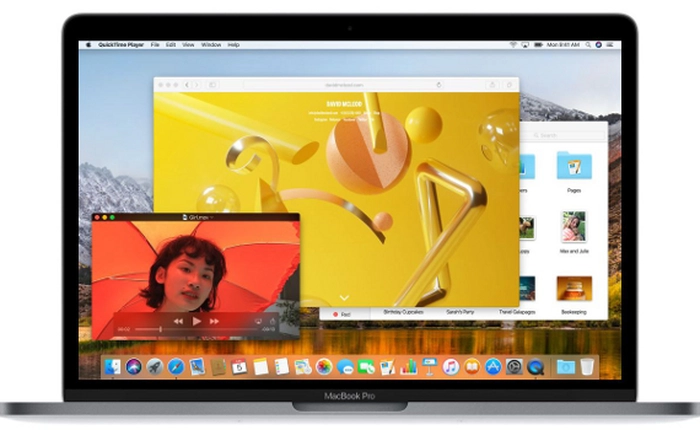This screenshot has width=700, height=430.
Task: Select the Pages folder in Finder
Action: pyautogui.click(x=574, y=166)
